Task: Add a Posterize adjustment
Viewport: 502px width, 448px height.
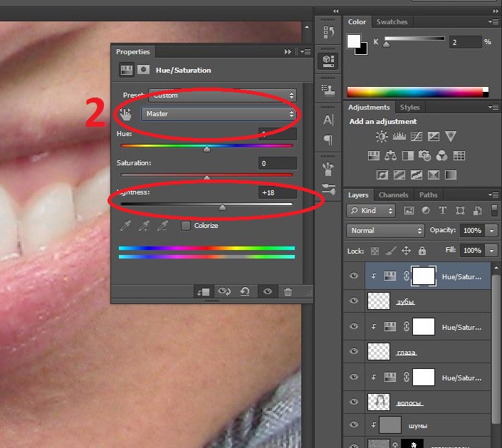Action: pyautogui.click(x=399, y=175)
